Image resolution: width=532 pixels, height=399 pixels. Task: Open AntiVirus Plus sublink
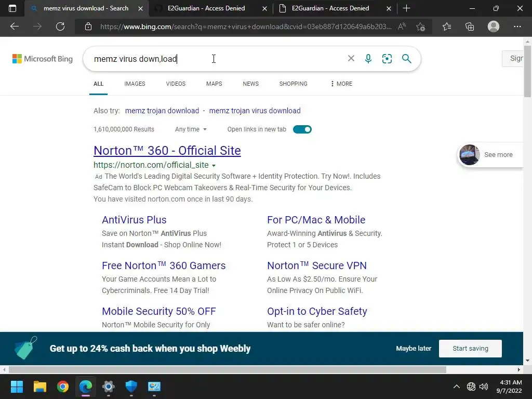134,220
